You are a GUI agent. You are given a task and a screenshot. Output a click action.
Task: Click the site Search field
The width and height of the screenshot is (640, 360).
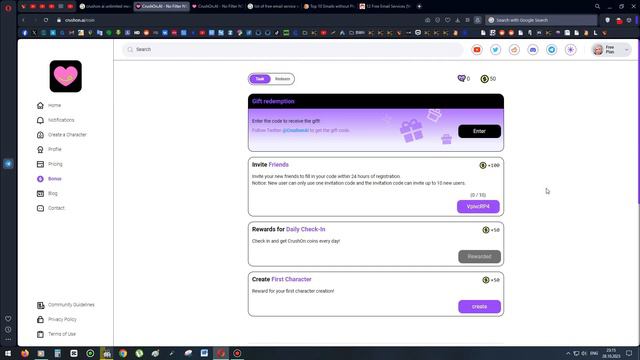tap(293, 49)
